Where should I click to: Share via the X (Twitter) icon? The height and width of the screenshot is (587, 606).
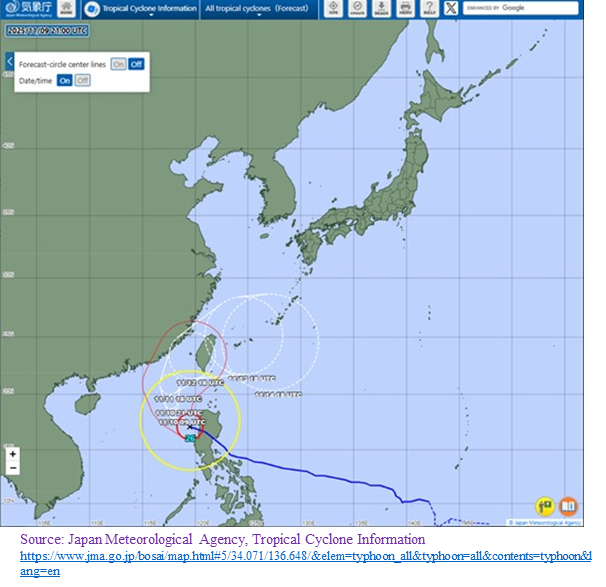point(450,9)
